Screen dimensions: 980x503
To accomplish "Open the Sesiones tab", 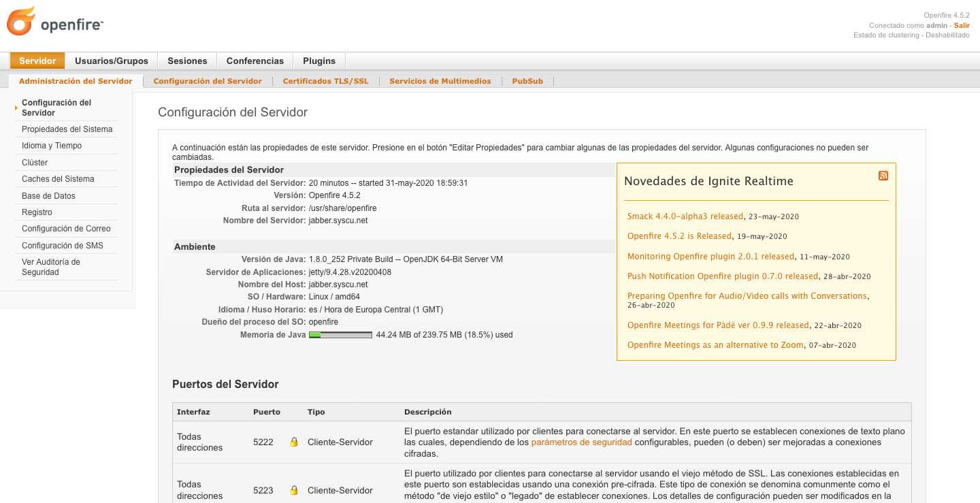I will [187, 61].
